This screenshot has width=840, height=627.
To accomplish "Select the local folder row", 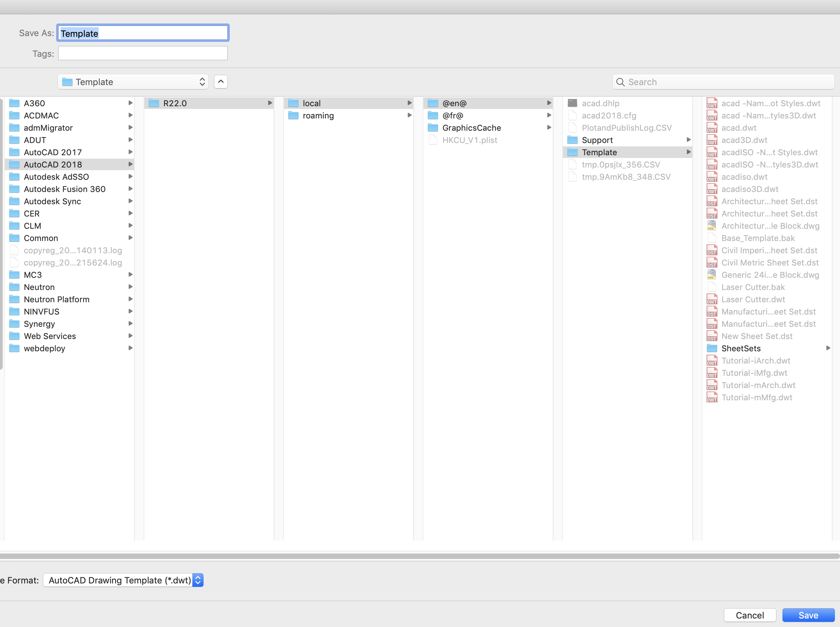I will coord(349,103).
